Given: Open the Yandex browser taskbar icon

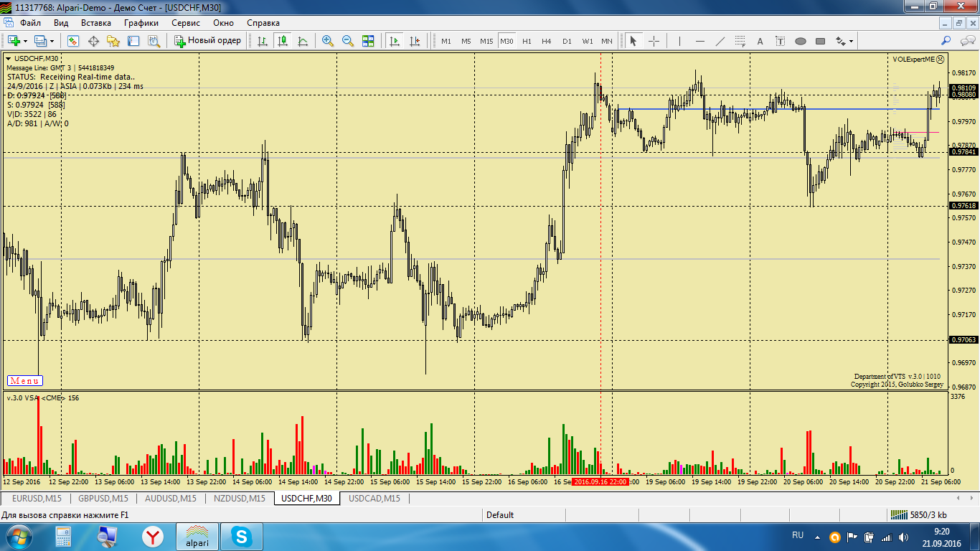Looking at the screenshot, I should click(x=152, y=537).
